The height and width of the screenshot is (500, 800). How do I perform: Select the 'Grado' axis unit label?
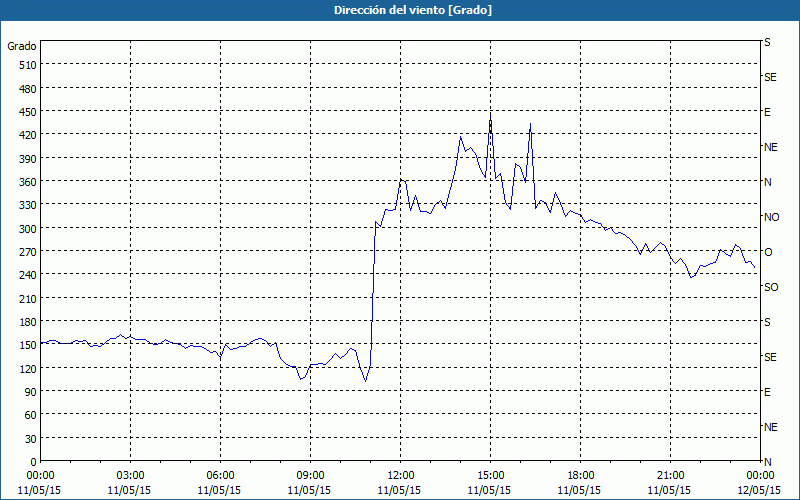click(22, 46)
